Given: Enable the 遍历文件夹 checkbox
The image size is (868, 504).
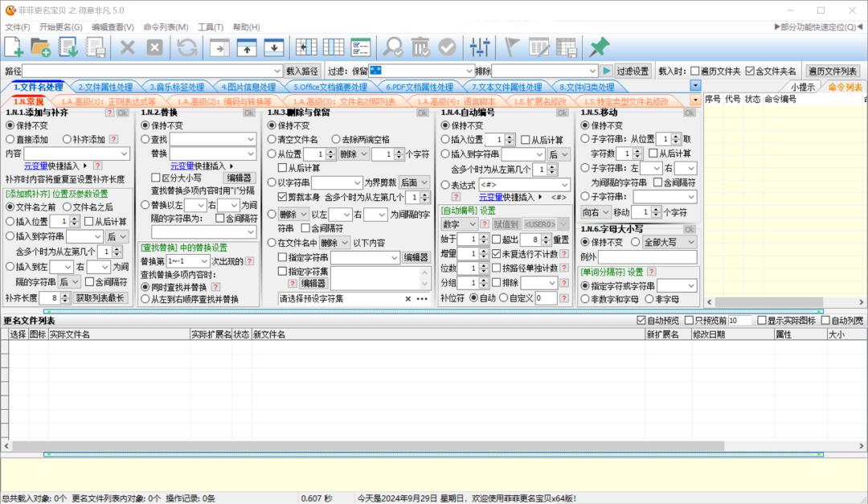Looking at the screenshot, I should (x=695, y=71).
